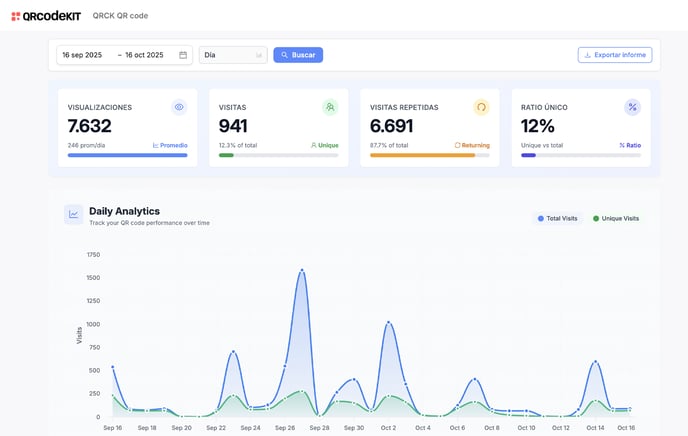
Task: Click the Exportar informe button
Action: click(x=615, y=55)
